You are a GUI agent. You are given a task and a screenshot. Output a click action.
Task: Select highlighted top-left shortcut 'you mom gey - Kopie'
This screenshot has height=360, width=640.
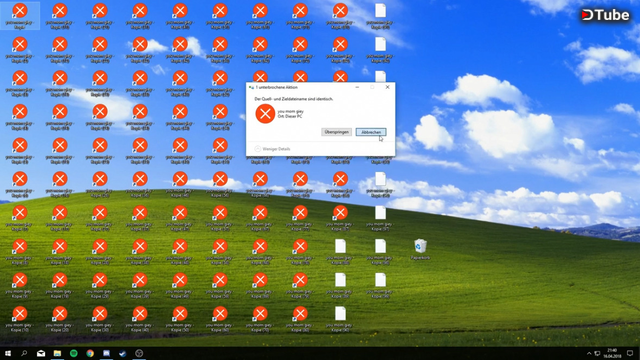[x=20, y=16]
